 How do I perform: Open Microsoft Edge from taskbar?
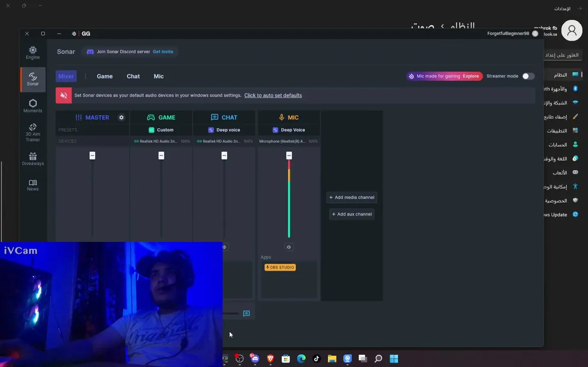pyautogui.click(x=301, y=359)
